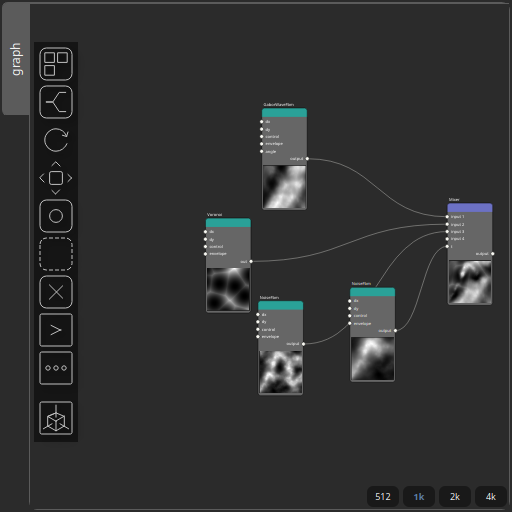The image size is (512, 512).
Task: Click the Y-shaped branch icon in toolbar
Action: click(x=56, y=102)
